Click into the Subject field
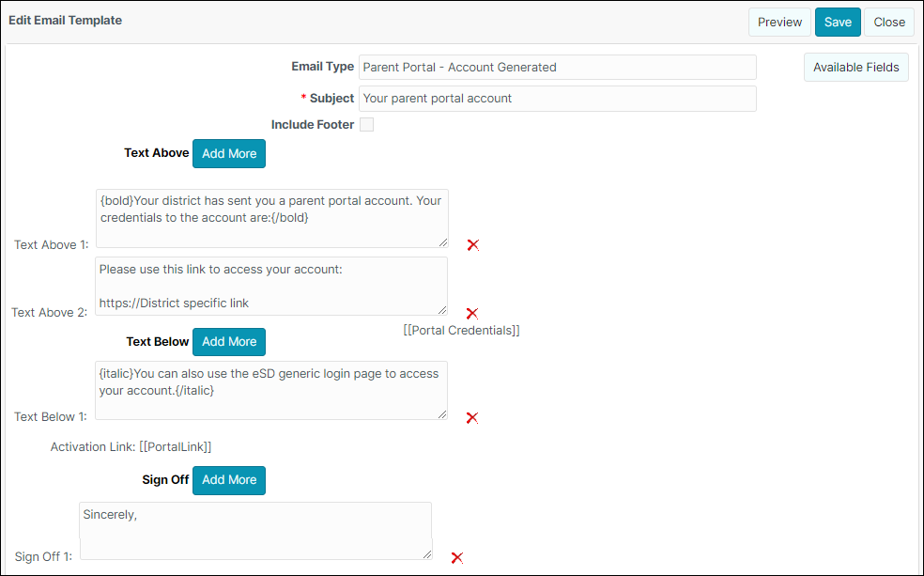 tap(558, 99)
